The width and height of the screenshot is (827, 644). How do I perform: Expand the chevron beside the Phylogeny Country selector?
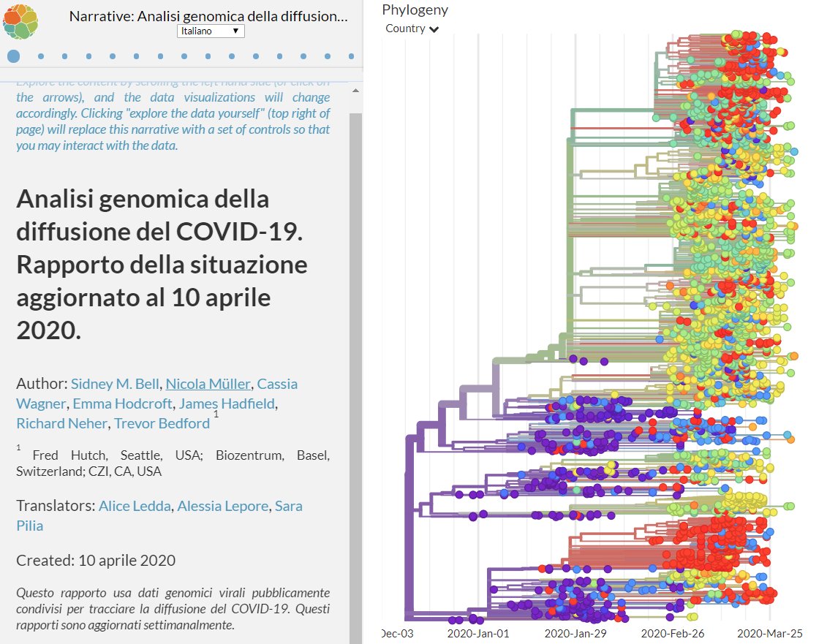point(434,29)
